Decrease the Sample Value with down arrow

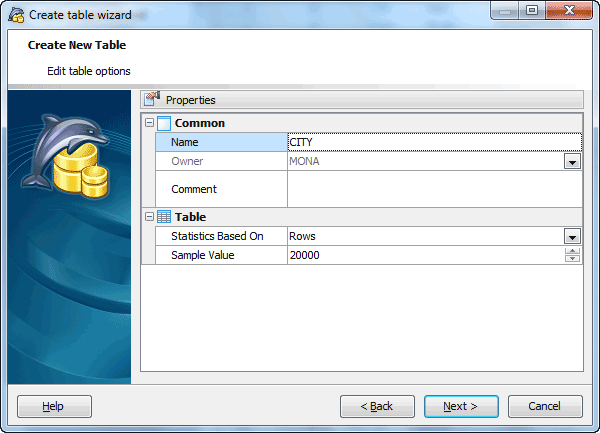click(x=572, y=260)
